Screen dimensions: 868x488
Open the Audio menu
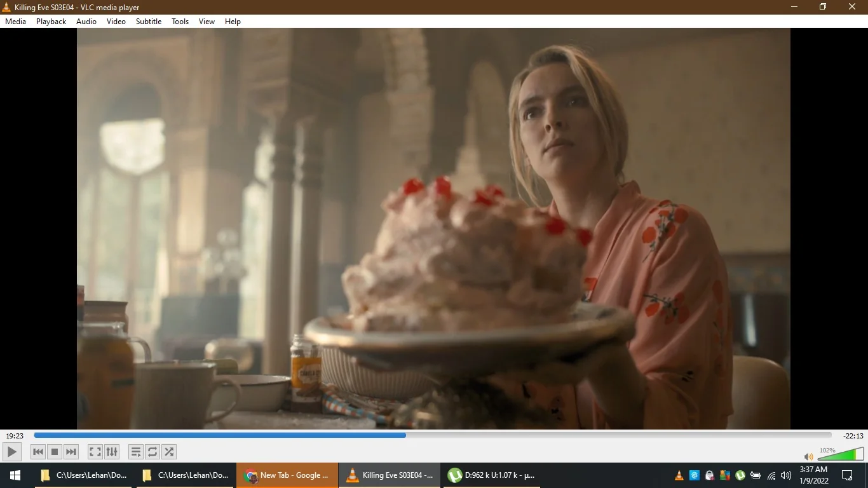point(86,21)
